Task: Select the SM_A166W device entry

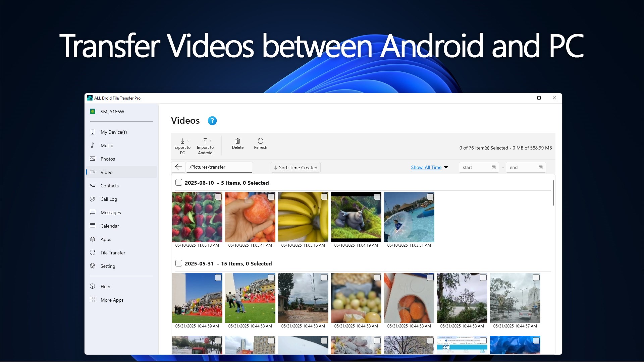Action: [x=121, y=112]
